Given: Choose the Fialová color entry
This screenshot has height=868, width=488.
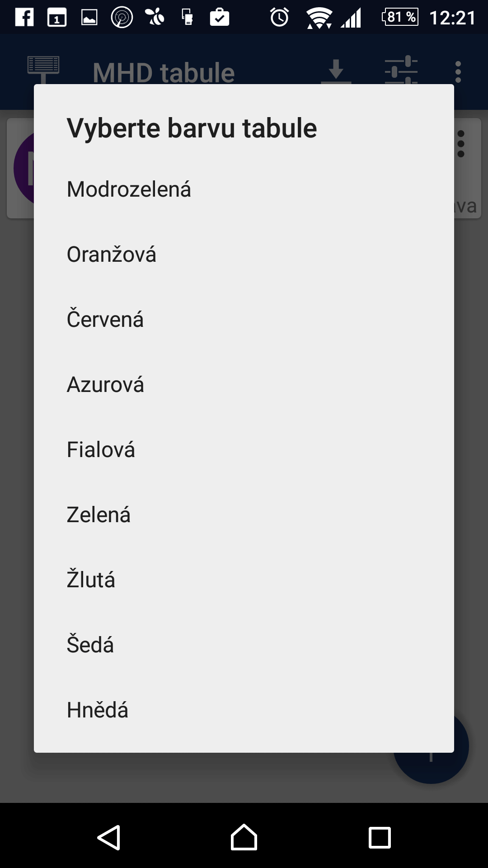Looking at the screenshot, I should click(x=101, y=450).
